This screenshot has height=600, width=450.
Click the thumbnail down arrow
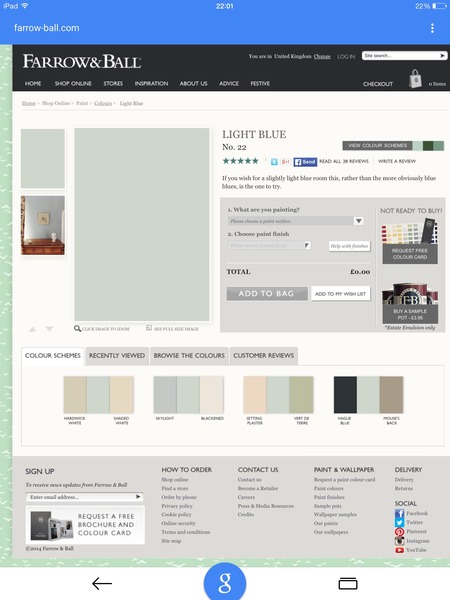click(49, 329)
